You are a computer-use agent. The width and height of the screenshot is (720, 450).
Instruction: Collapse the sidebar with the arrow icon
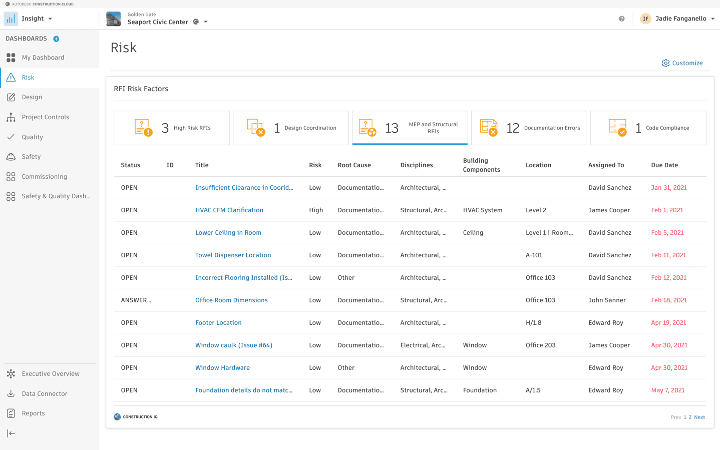click(x=11, y=433)
